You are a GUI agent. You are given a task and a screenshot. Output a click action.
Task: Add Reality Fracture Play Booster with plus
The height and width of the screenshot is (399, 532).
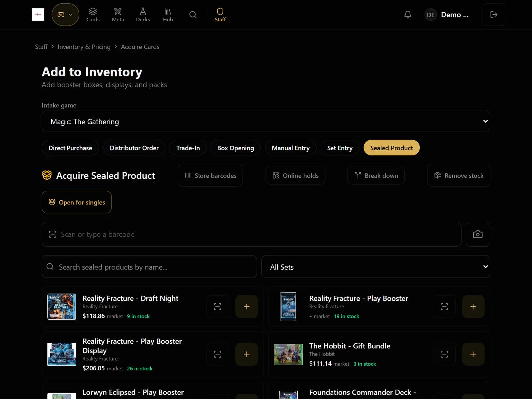point(473,307)
